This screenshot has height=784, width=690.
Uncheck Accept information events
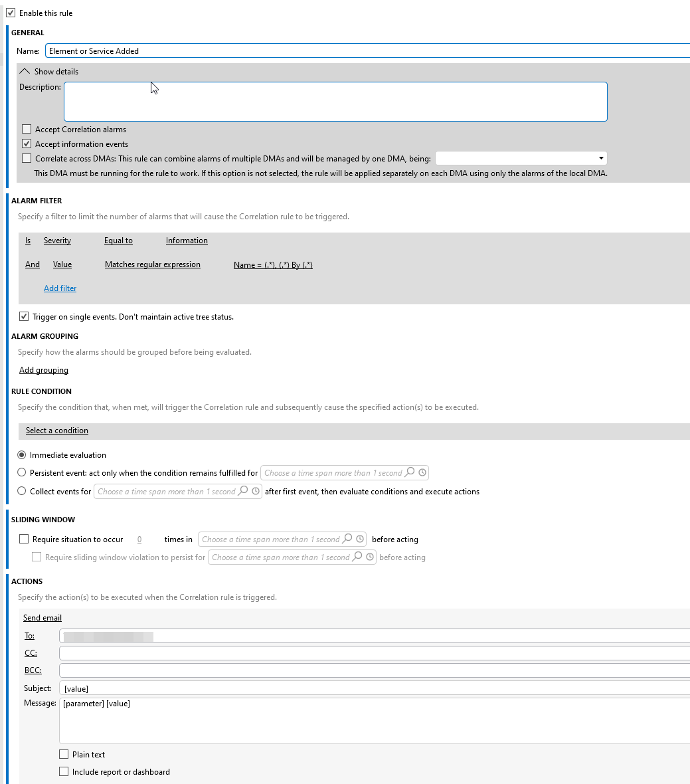[x=27, y=144]
